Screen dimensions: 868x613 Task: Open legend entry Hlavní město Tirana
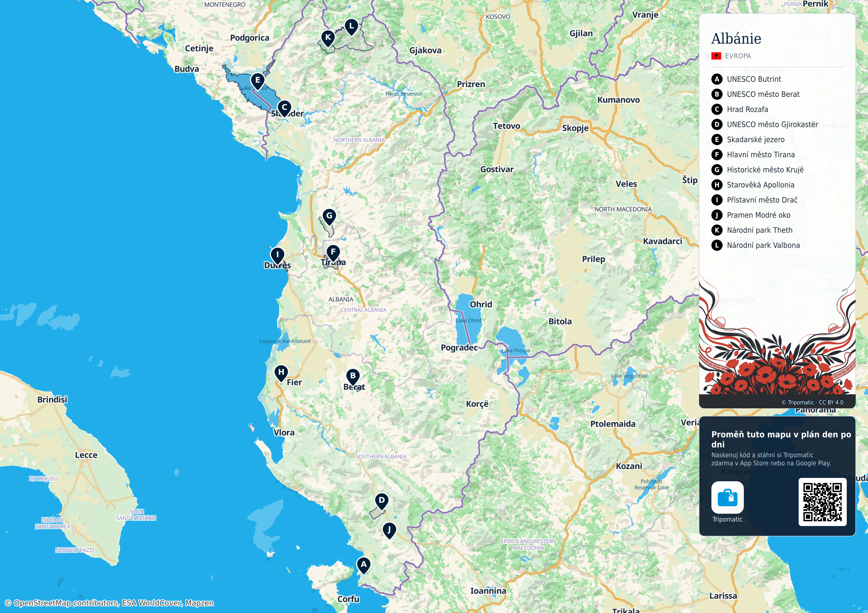(761, 155)
